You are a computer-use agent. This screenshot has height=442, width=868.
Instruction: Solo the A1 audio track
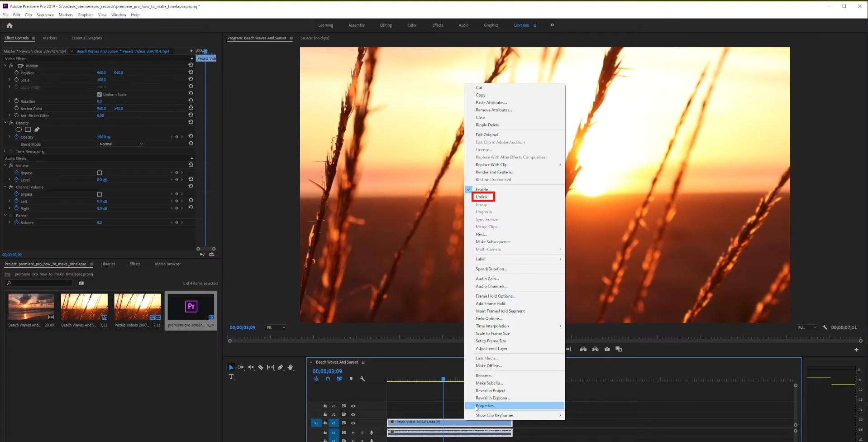[362, 433]
